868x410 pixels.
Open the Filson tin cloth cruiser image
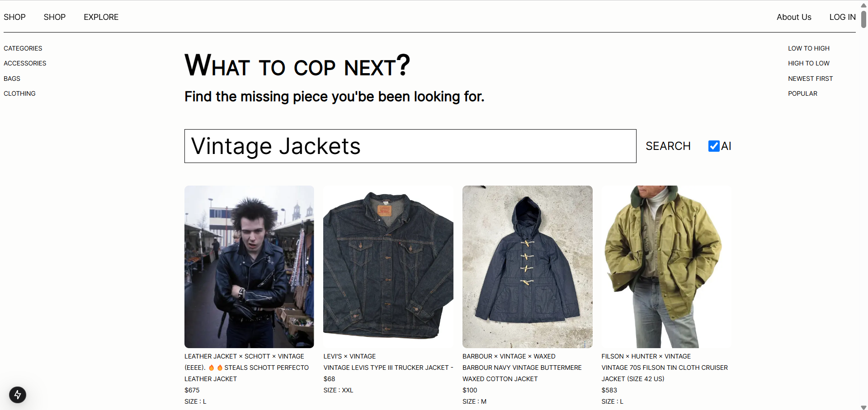click(x=666, y=266)
